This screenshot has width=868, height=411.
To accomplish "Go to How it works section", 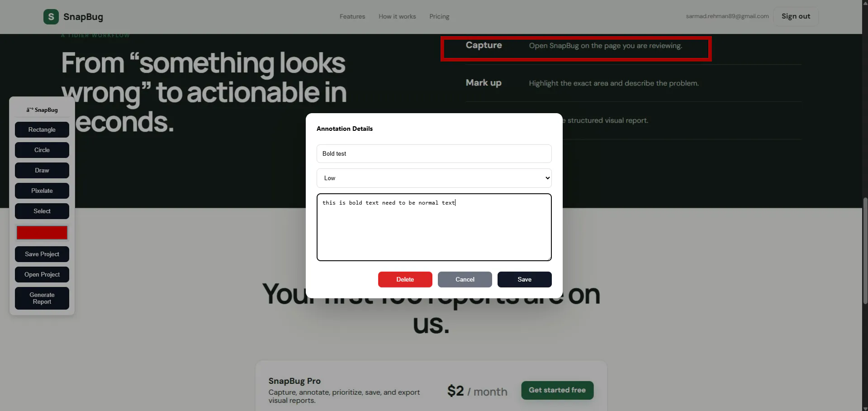I will pyautogui.click(x=397, y=17).
